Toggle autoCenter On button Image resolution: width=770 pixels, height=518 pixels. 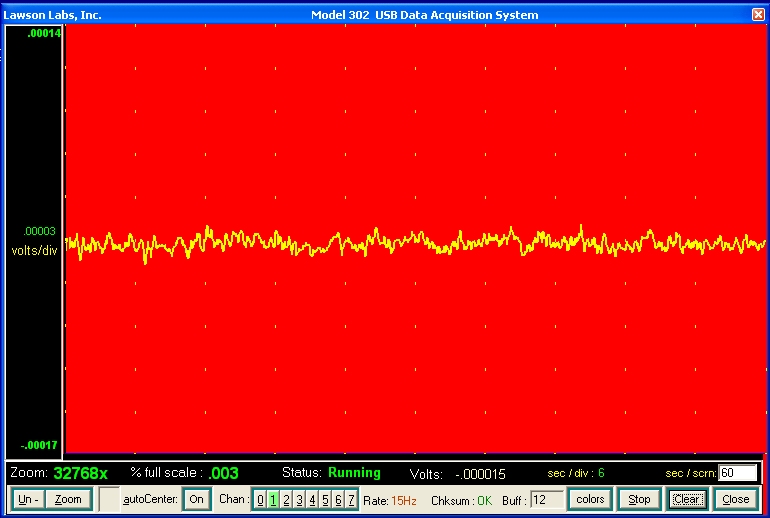pyautogui.click(x=196, y=499)
